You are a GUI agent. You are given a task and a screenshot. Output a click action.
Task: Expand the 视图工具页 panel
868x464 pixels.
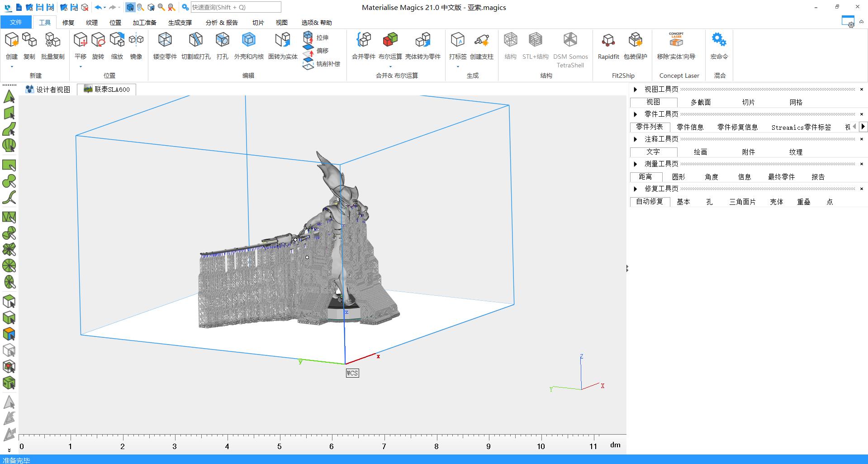pyautogui.click(x=636, y=90)
